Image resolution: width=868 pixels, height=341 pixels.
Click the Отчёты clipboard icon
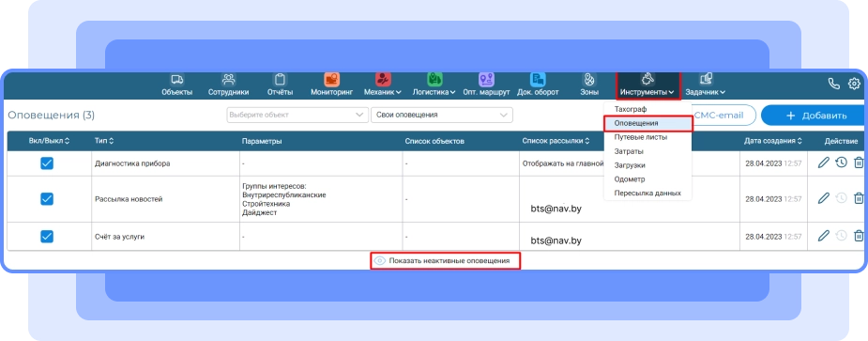[281, 79]
